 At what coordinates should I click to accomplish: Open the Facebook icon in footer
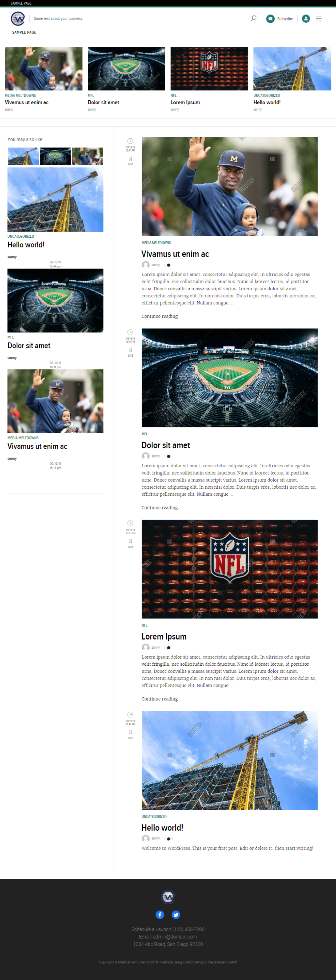coord(160,914)
